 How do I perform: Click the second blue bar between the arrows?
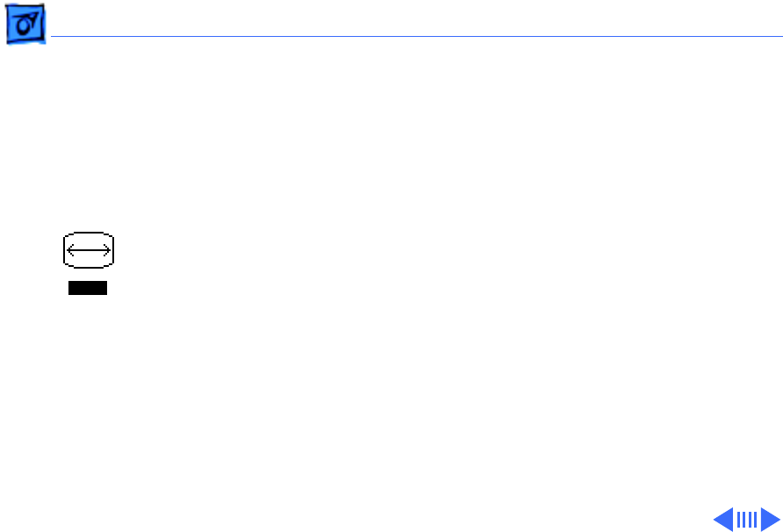(744, 520)
